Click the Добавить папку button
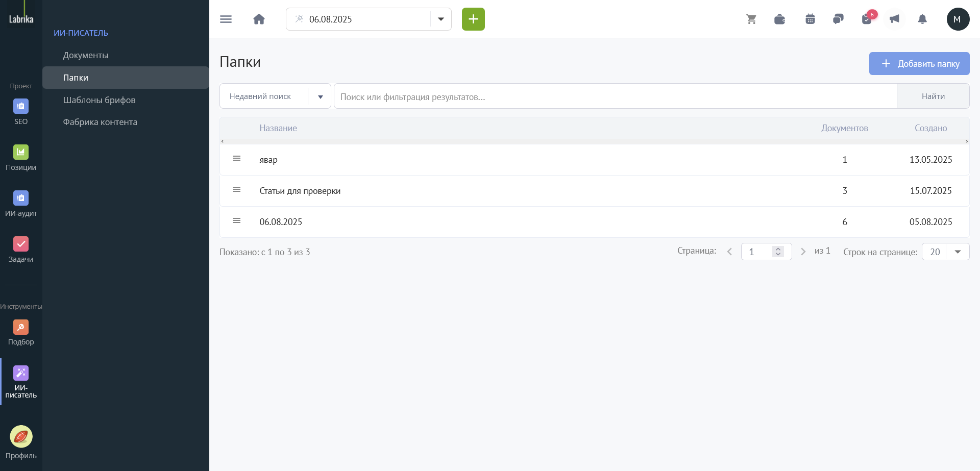This screenshot has height=471, width=980. pos(919,64)
